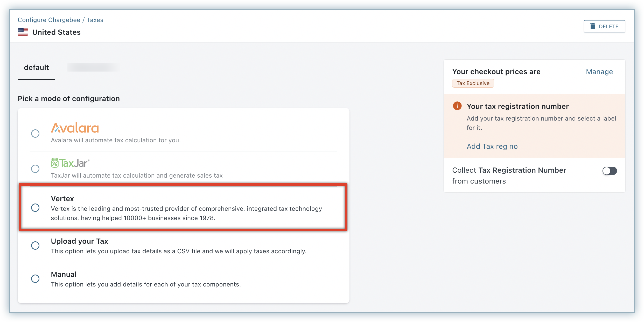Screen dimensions: 644x322
Task: Go to Configure Chargebee breadcrumb
Action: pos(49,20)
